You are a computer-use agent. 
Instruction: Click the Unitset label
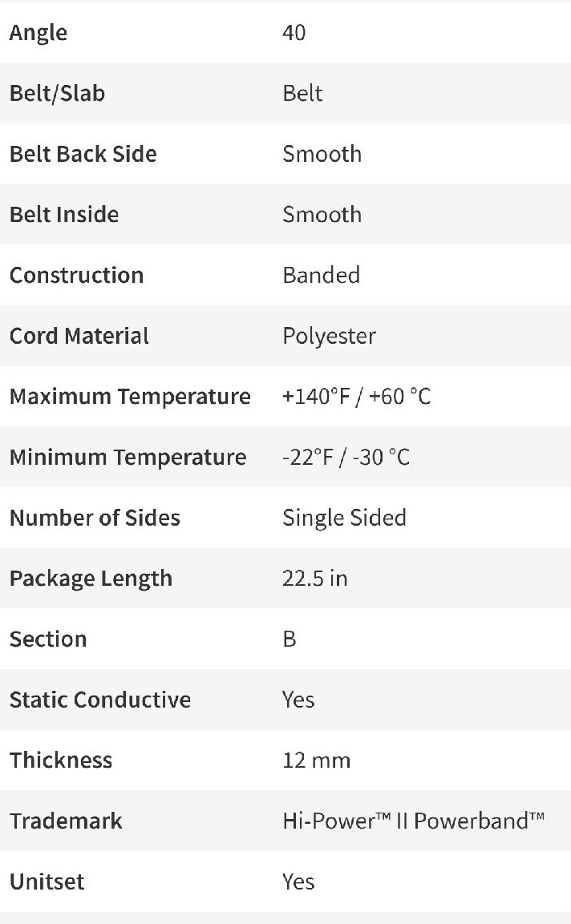tap(47, 882)
